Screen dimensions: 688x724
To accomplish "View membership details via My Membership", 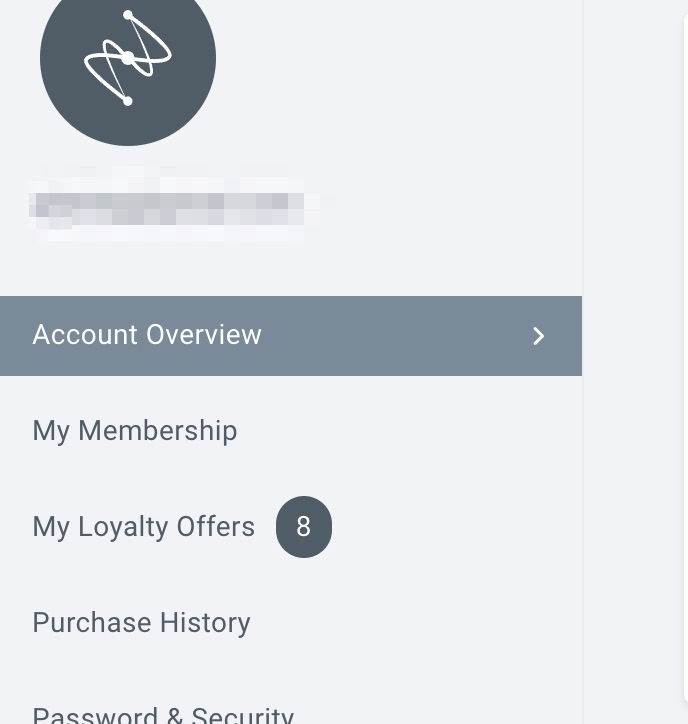I will 135,431.
